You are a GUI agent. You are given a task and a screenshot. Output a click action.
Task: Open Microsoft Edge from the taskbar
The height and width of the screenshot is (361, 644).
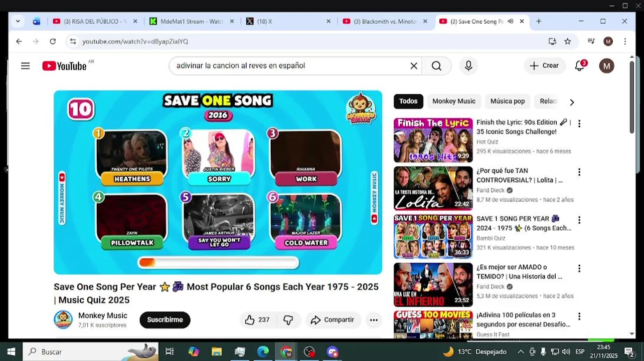[263, 351]
